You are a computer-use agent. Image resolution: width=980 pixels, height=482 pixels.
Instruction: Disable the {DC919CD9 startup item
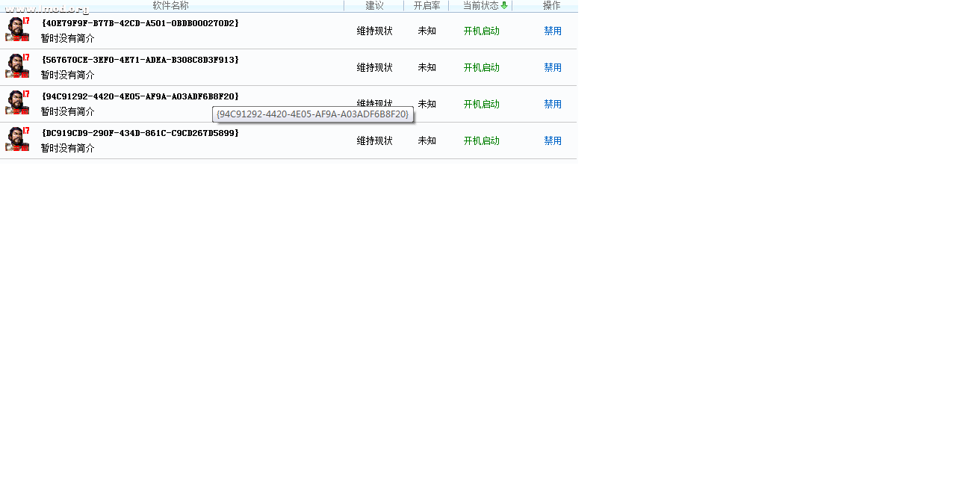pos(552,140)
